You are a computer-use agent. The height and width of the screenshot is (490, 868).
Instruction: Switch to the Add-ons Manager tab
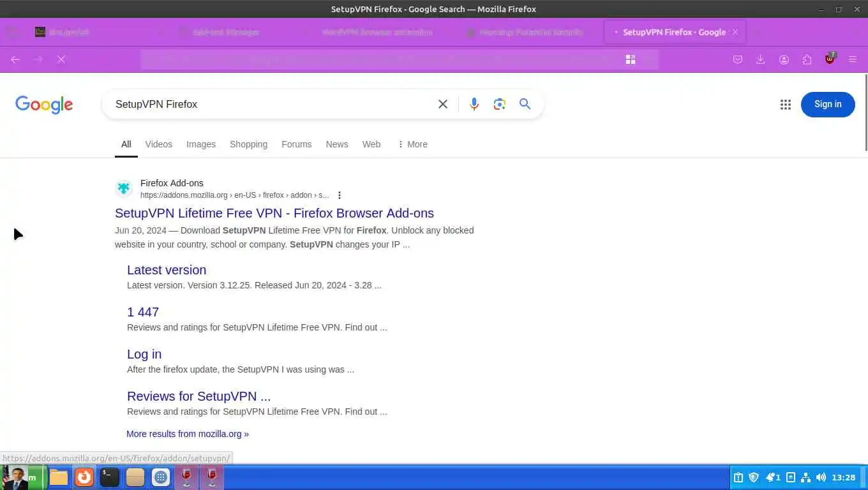click(227, 32)
